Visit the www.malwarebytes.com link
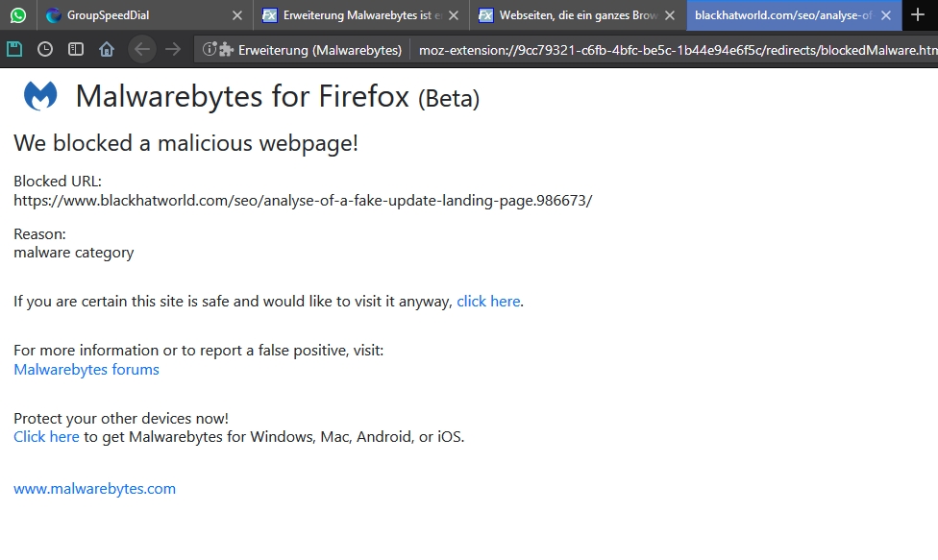The height and width of the screenshot is (560, 938). 94,489
